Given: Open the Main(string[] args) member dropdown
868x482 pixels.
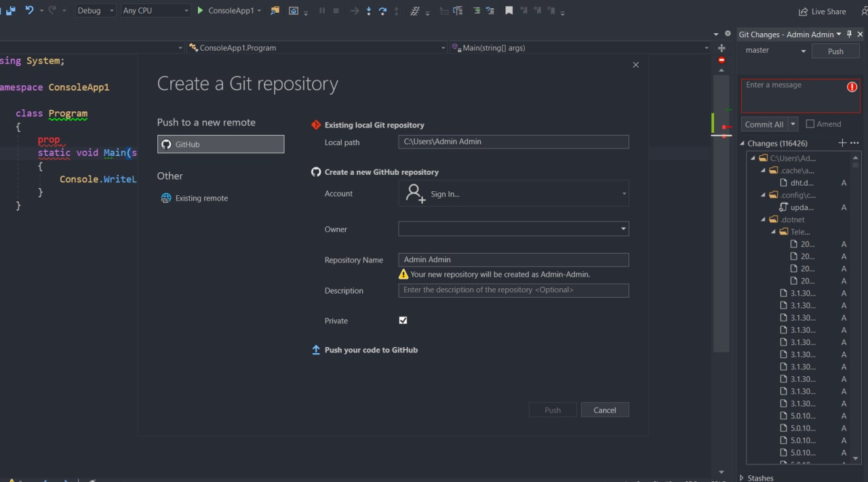Looking at the screenshot, I should point(580,48).
